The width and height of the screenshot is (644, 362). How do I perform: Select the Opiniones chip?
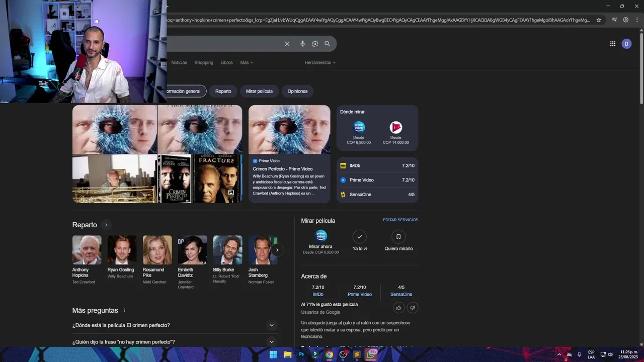pyautogui.click(x=297, y=92)
